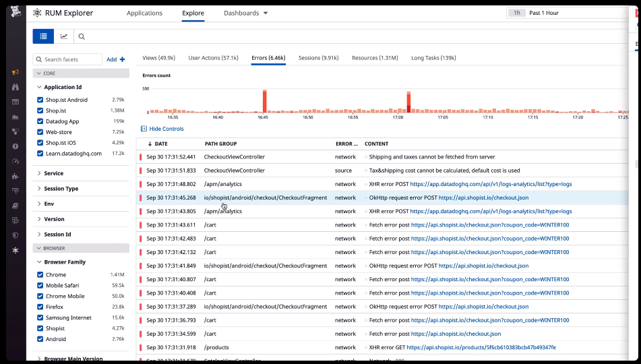The width and height of the screenshot is (641, 364).
Task: Click the magnifier icon in the query bar
Action: (x=82, y=37)
